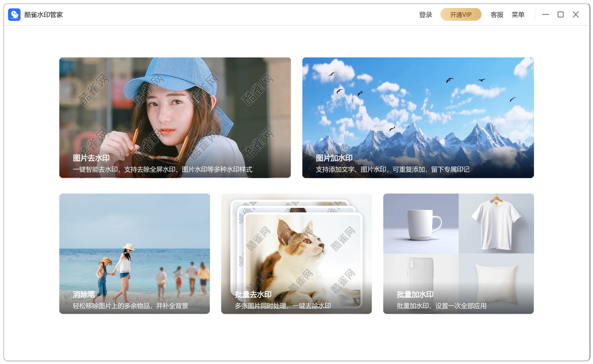The image size is (593, 364).
Task: Click the 图片加水印 title text
Action: tap(334, 158)
